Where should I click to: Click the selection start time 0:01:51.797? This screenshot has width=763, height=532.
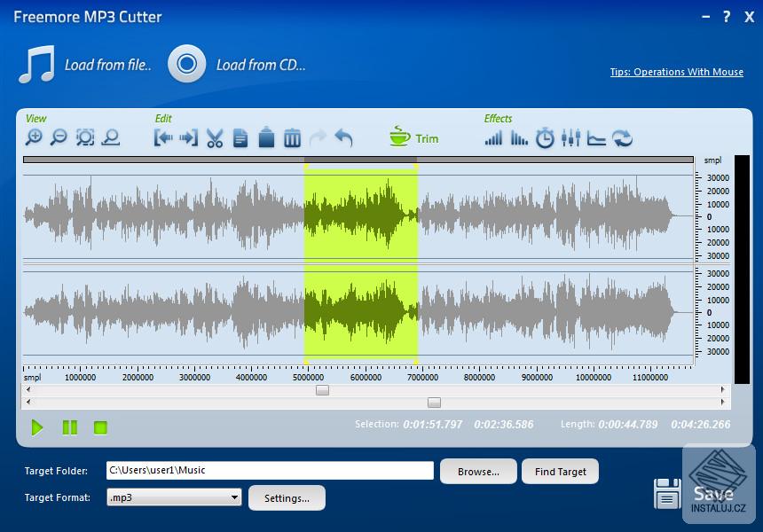click(x=433, y=425)
